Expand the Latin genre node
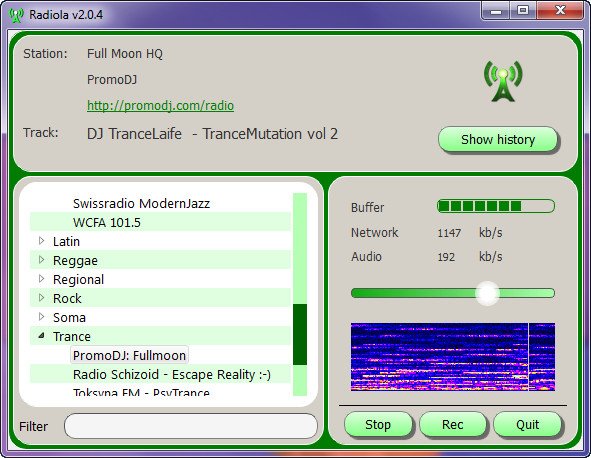The image size is (591, 458). click(x=41, y=241)
